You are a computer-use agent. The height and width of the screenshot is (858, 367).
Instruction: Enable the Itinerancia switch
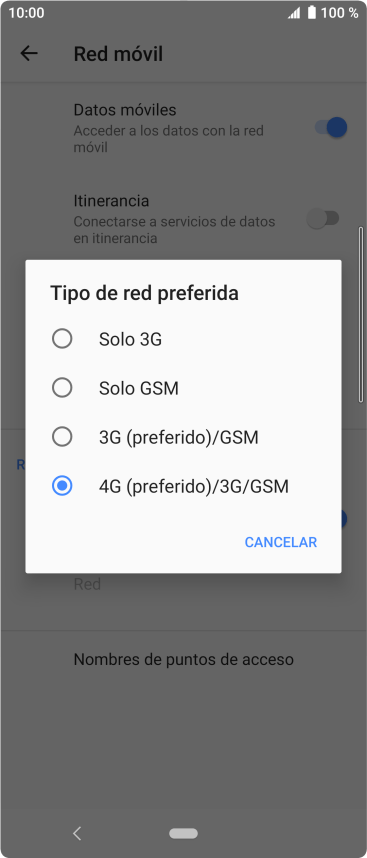pyautogui.click(x=323, y=219)
